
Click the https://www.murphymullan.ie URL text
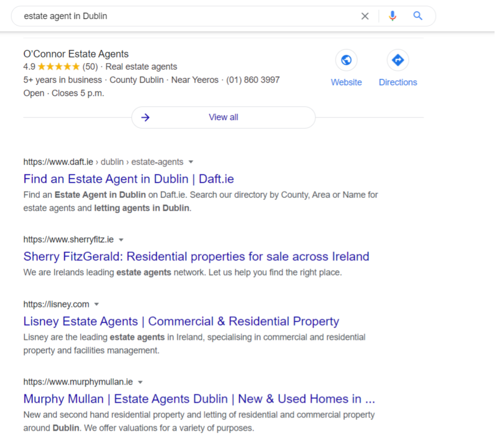click(x=78, y=382)
